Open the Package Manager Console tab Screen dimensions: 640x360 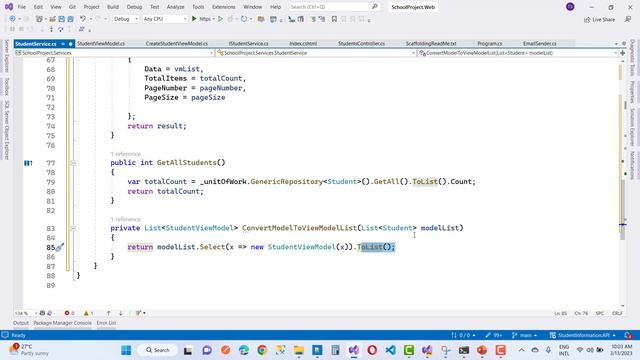pyautogui.click(x=62, y=323)
